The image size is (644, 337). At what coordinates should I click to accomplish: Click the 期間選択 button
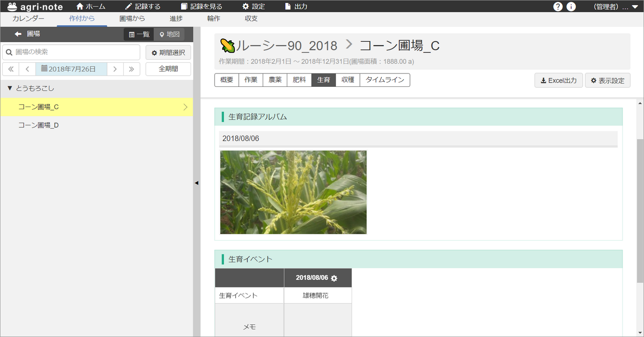pyautogui.click(x=168, y=52)
